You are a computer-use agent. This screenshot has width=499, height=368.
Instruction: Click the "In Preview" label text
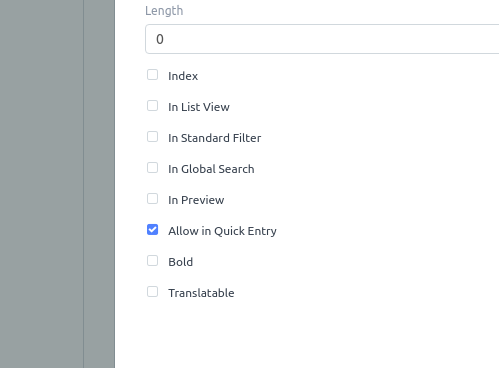pyautogui.click(x=196, y=200)
